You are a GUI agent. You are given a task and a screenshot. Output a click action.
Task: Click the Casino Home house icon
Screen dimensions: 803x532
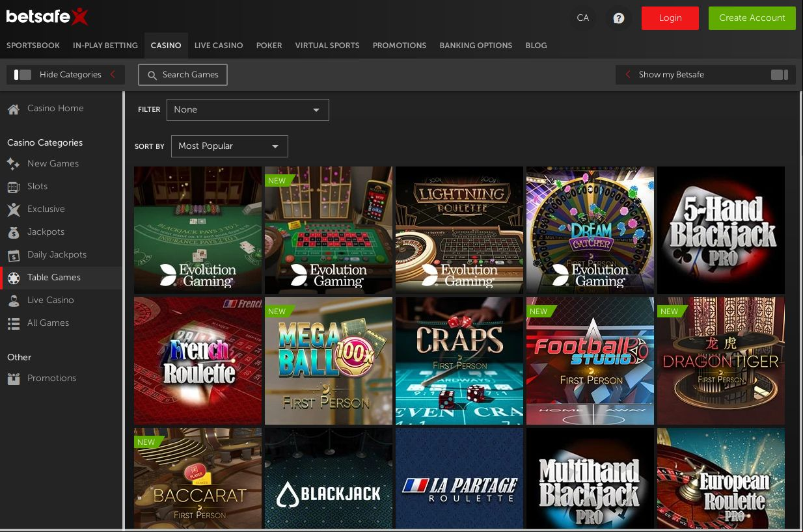(x=13, y=109)
